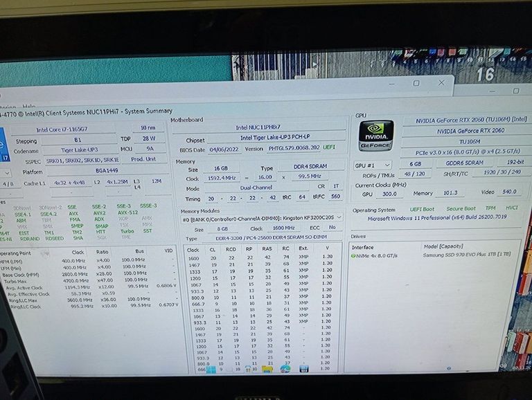Click the Platform value BGA1449

(x=107, y=170)
